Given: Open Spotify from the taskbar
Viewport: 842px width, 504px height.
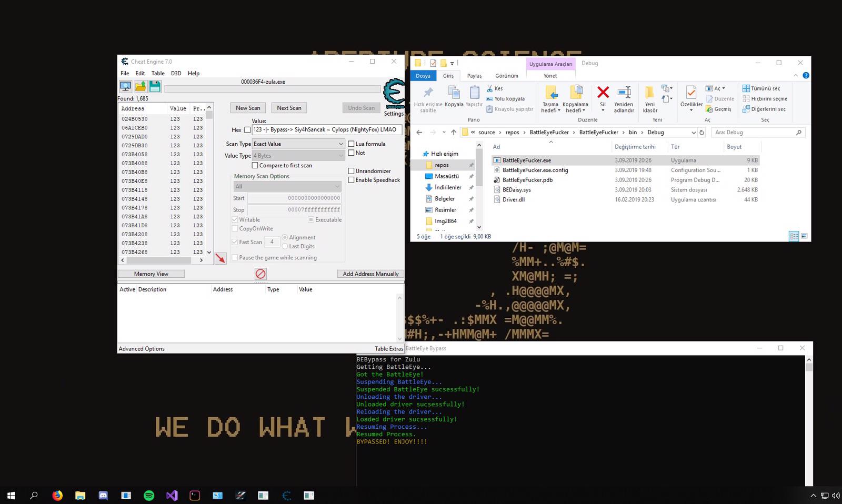Looking at the screenshot, I should click(149, 495).
